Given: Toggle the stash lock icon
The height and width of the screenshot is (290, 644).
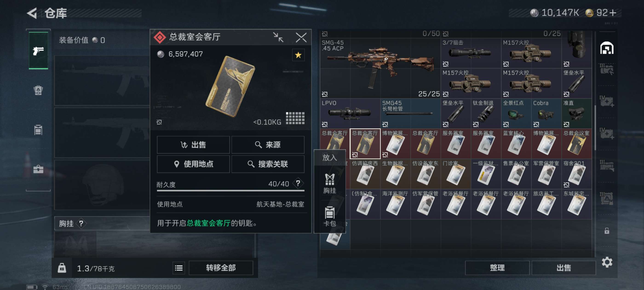Looking at the screenshot, I should [607, 231].
